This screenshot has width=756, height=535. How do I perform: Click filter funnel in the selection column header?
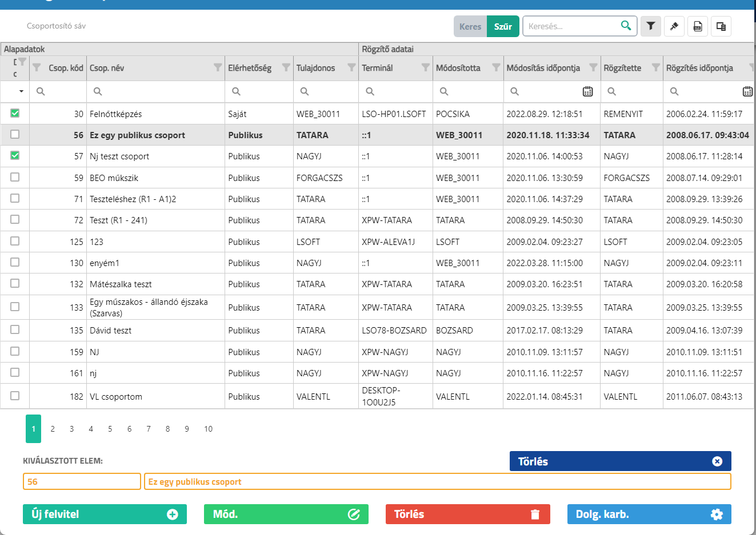pos(22,61)
